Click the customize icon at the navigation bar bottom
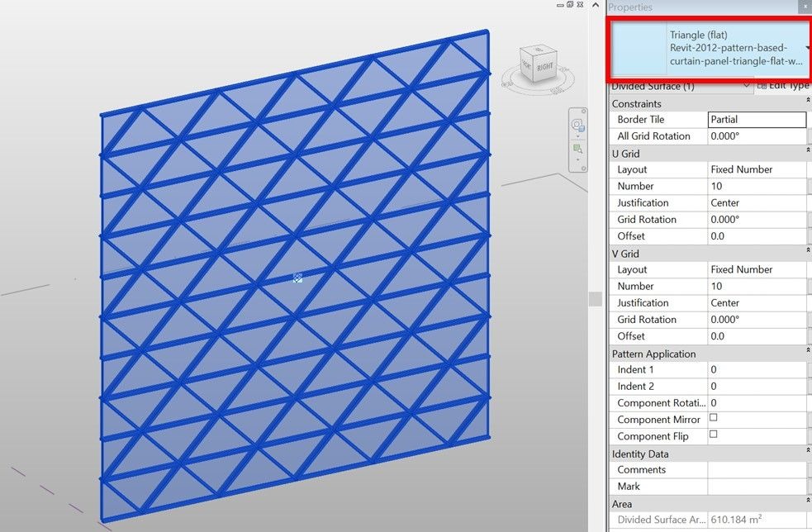The height and width of the screenshot is (532, 812). pos(583,168)
